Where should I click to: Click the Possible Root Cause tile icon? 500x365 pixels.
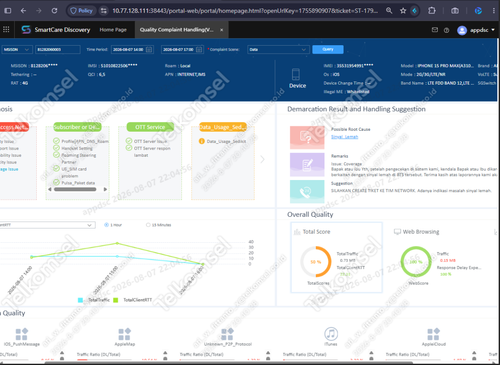(307, 137)
